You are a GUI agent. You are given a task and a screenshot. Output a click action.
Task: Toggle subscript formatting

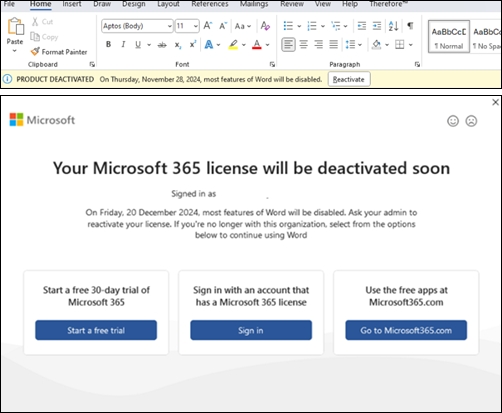tap(178, 45)
